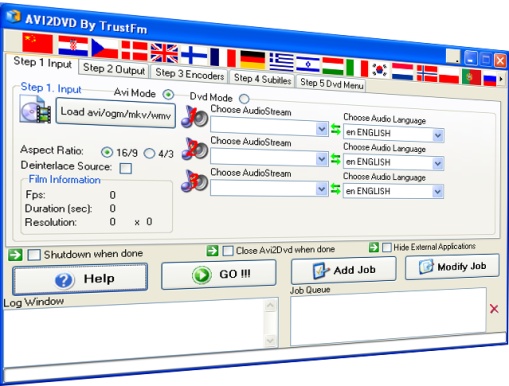Screen dimensions: 509x386
Task: Click the disc and film input icon
Action: tap(35, 109)
